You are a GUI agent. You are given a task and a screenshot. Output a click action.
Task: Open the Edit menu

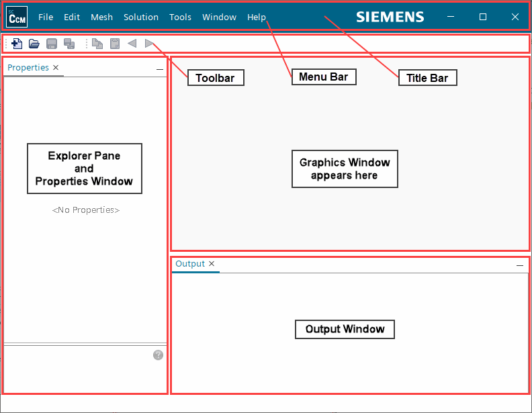pyautogui.click(x=72, y=17)
